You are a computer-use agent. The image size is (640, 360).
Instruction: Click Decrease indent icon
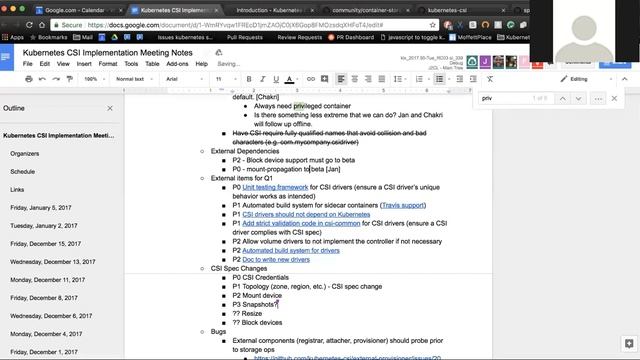click(459, 79)
